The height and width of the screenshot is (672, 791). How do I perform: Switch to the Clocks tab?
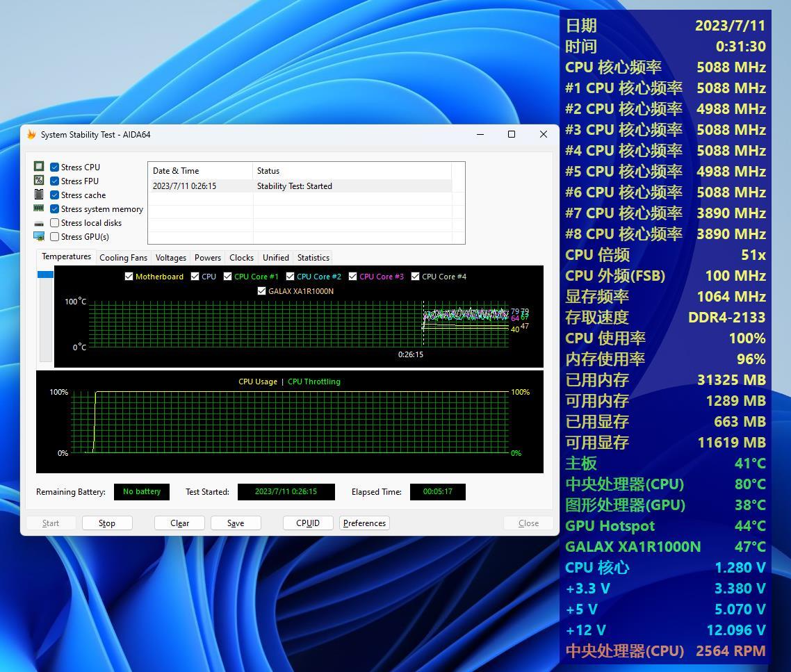point(241,257)
